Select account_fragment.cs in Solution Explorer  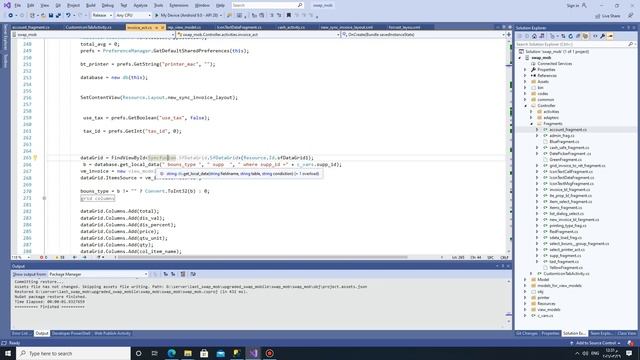[x=568, y=130]
